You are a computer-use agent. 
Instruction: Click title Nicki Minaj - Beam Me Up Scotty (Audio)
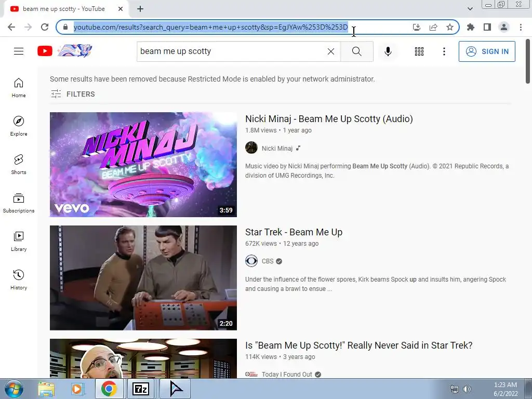[329, 119]
